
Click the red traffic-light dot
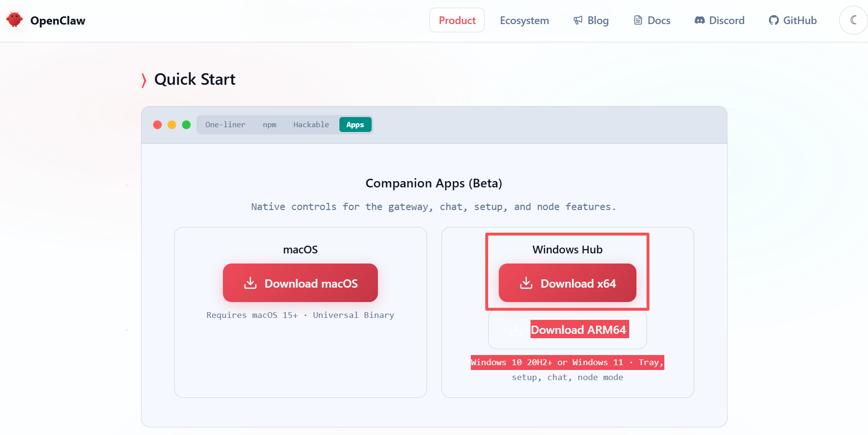(157, 125)
